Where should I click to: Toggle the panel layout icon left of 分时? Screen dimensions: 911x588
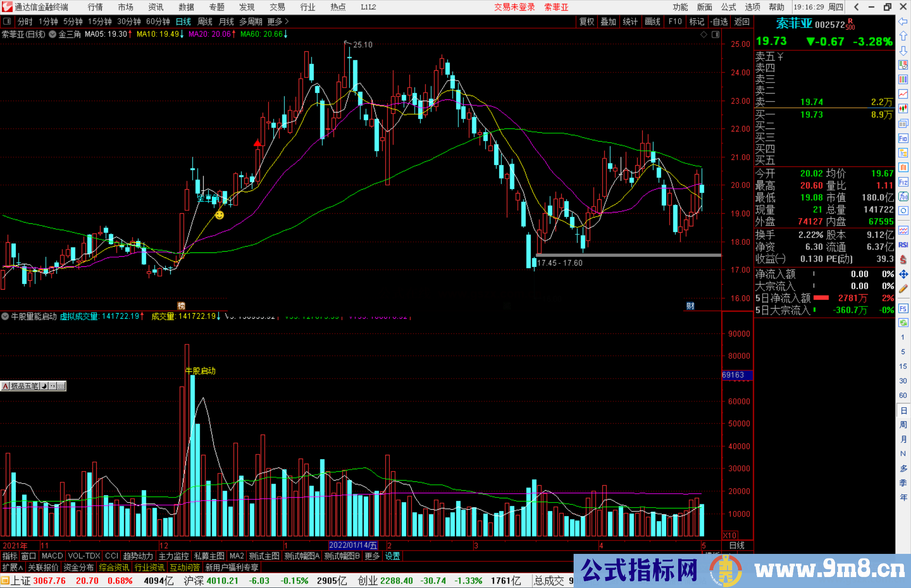(x=7, y=21)
